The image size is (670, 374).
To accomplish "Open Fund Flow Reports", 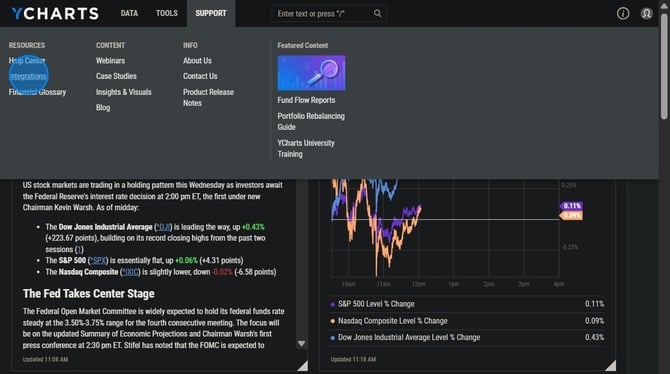I will [x=306, y=100].
